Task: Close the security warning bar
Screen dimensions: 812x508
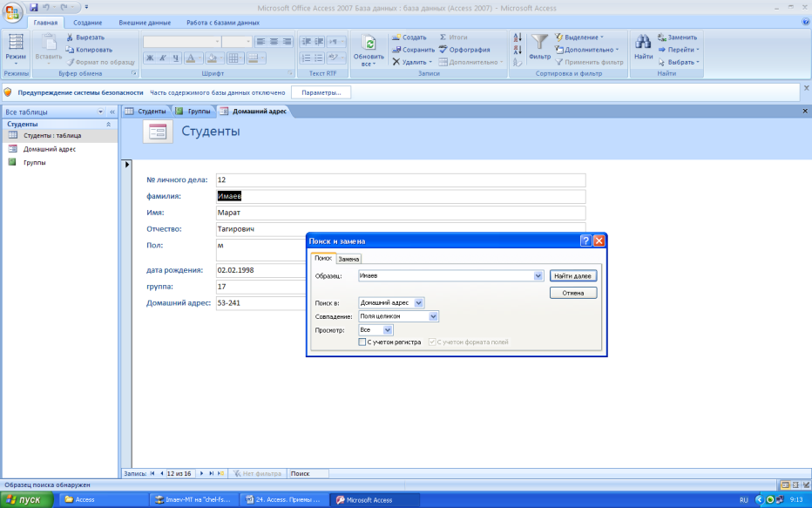Action: point(806,88)
